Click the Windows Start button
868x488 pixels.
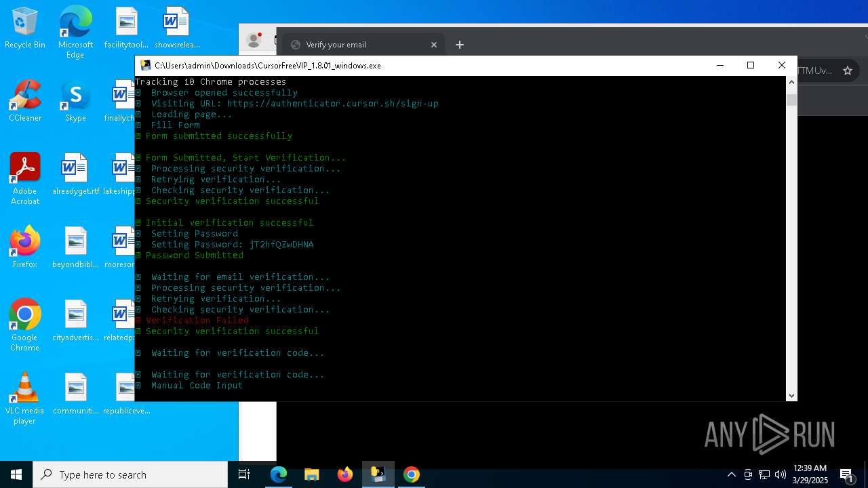tap(16, 474)
